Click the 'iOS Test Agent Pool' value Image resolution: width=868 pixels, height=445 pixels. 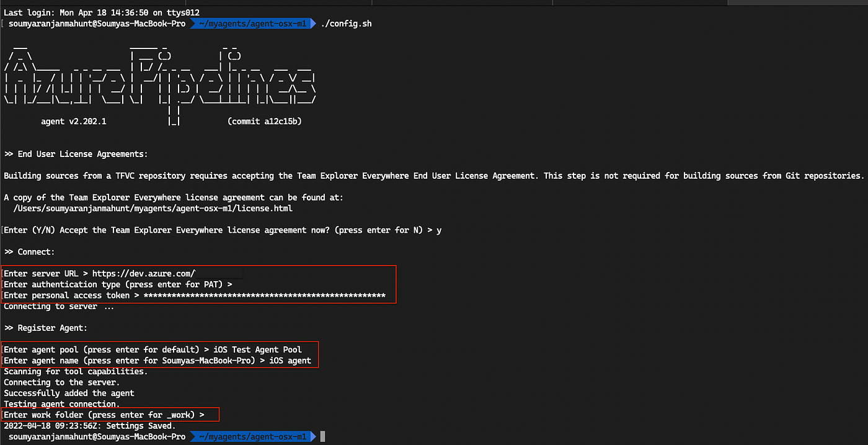click(x=257, y=349)
